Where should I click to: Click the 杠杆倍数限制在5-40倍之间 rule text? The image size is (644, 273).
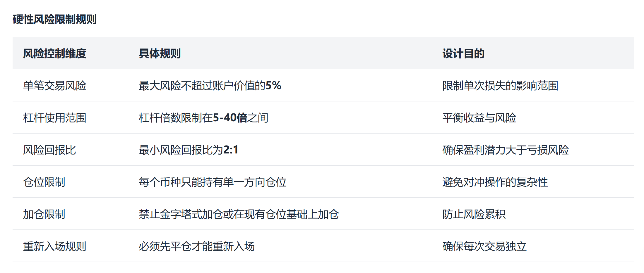(203, 118)
